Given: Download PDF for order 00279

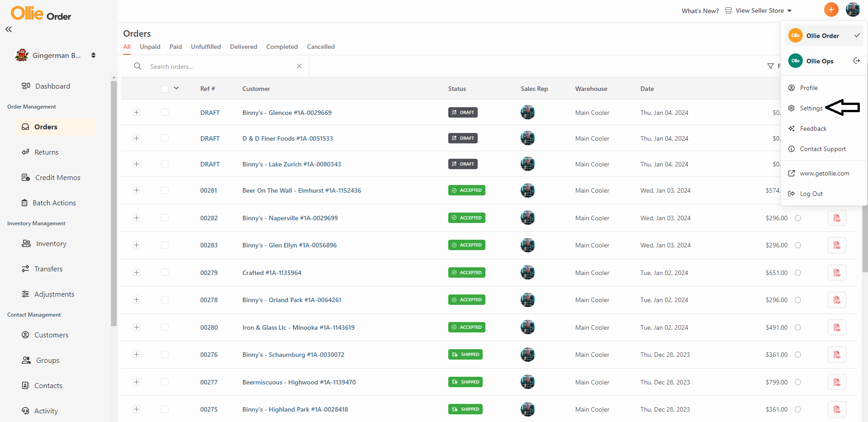Looking at the screenshot, I should tap(837, 273).
